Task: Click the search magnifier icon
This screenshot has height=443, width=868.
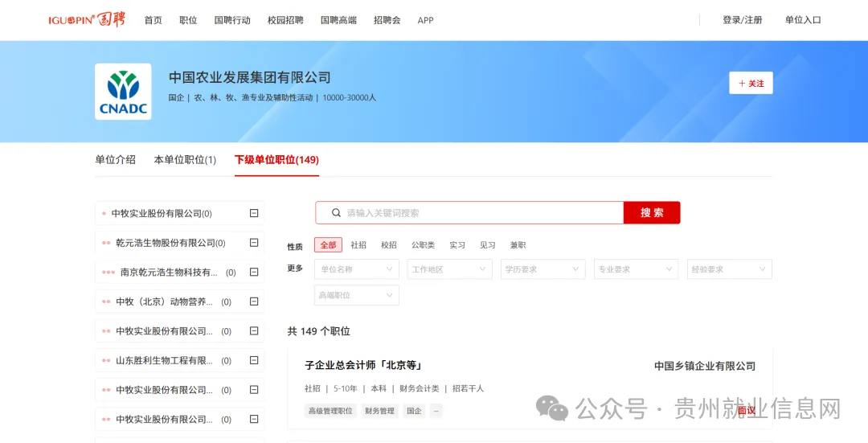Action: 336,212
